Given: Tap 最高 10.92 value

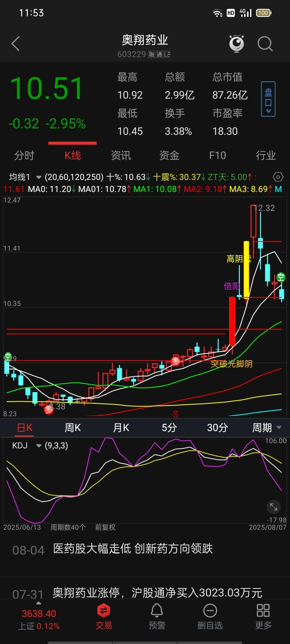Looking at the screenshot, I should [130, 95].
